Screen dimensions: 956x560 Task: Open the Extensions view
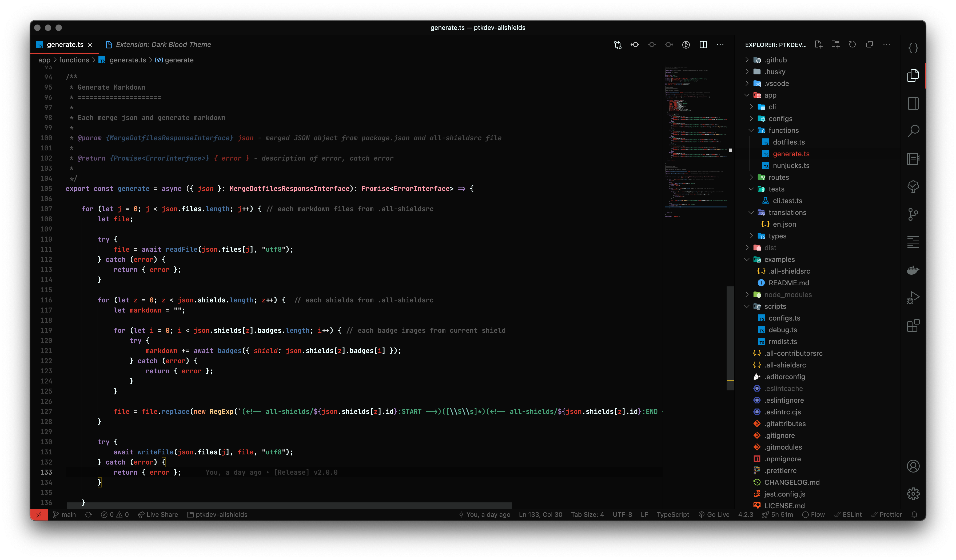[x=913, y=325]
